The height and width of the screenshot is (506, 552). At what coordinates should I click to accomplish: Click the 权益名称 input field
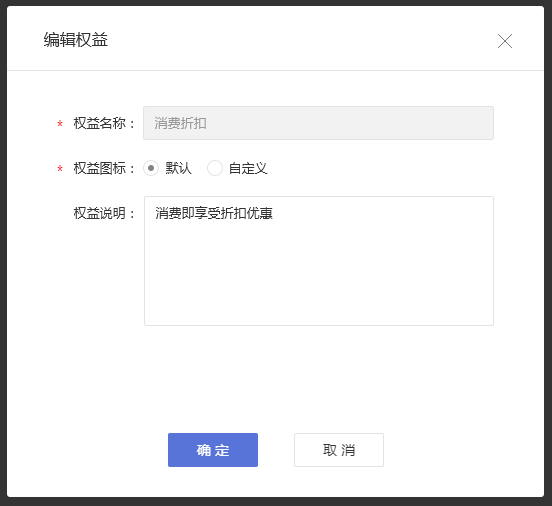pos(318,123)
